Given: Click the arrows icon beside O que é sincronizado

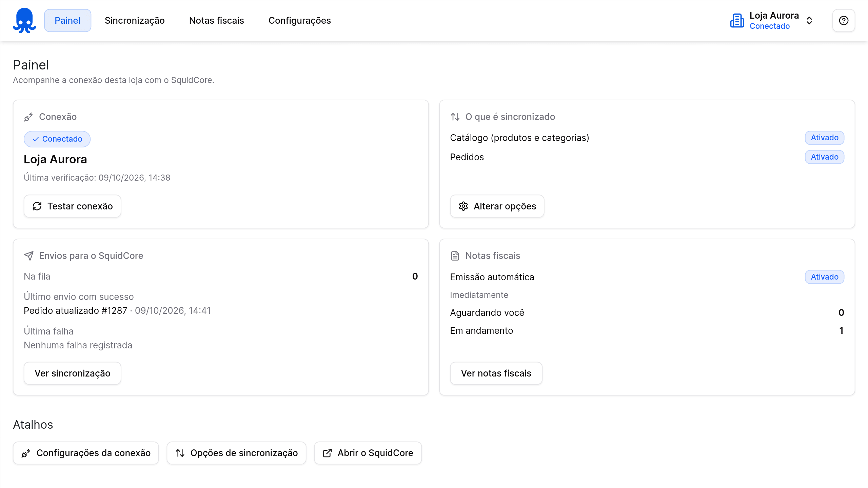Looking at the screenshot, I should pos(455,117).
